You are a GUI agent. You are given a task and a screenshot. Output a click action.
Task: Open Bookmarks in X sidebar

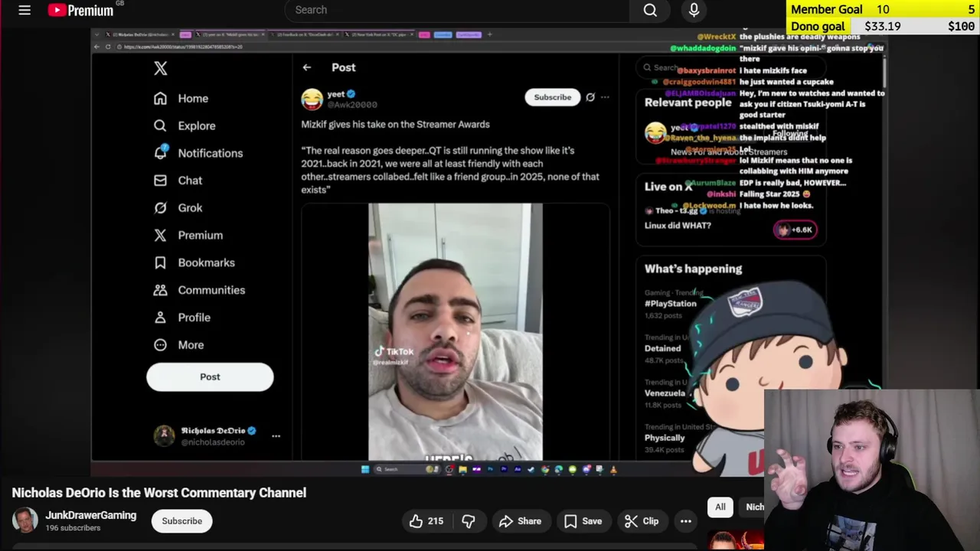(x=195, y=262)
